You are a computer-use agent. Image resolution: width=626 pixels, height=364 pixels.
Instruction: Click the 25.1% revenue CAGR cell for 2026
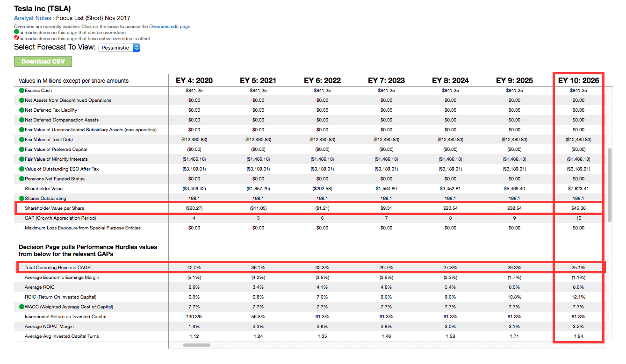click(x=578, y=268)
